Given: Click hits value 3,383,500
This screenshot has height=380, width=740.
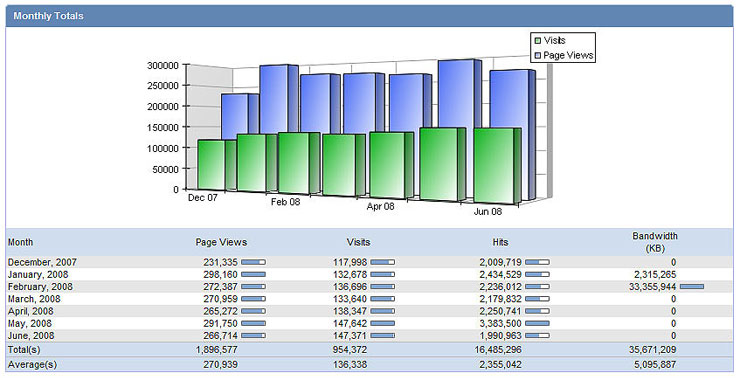Looking at the screenshot, I should (501, 323).
